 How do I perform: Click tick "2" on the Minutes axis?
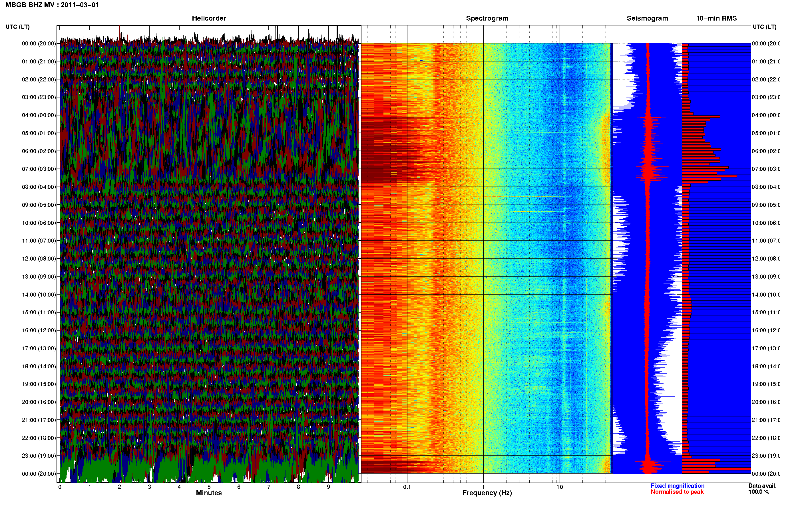(x=120, y=487)
